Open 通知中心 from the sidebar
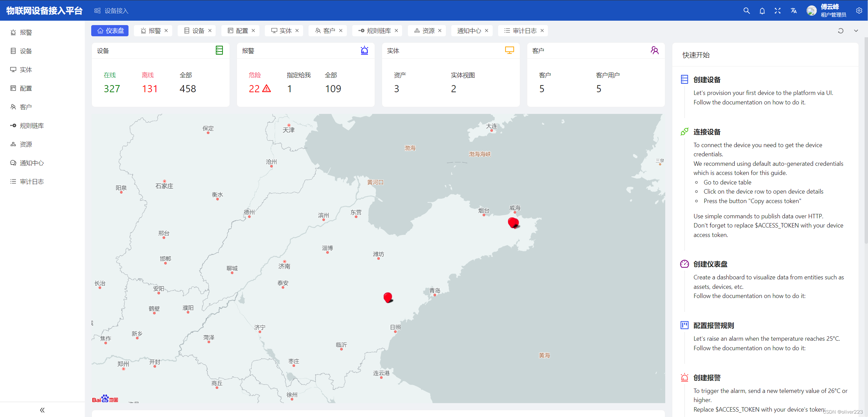The width and height of the screenshot is (868, 417). click(32, 163)
